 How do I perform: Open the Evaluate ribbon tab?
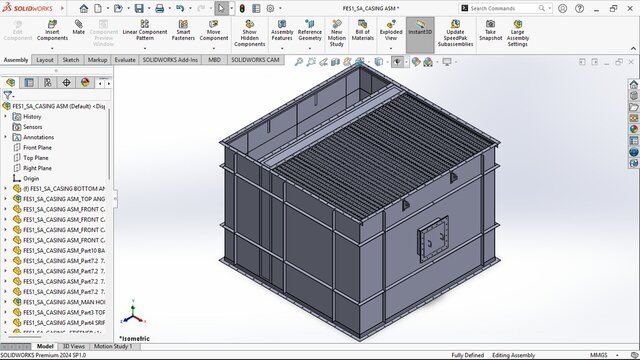[125, 60]
